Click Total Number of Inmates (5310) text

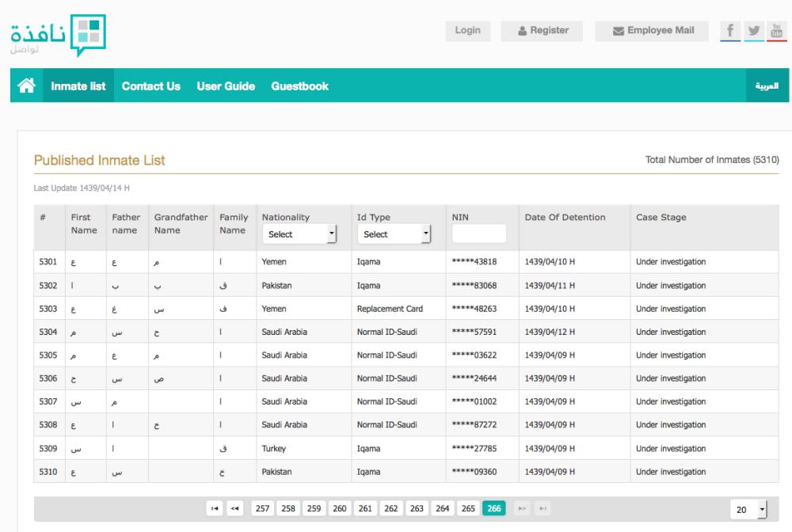pyautogui.click(x=712, y=159)
